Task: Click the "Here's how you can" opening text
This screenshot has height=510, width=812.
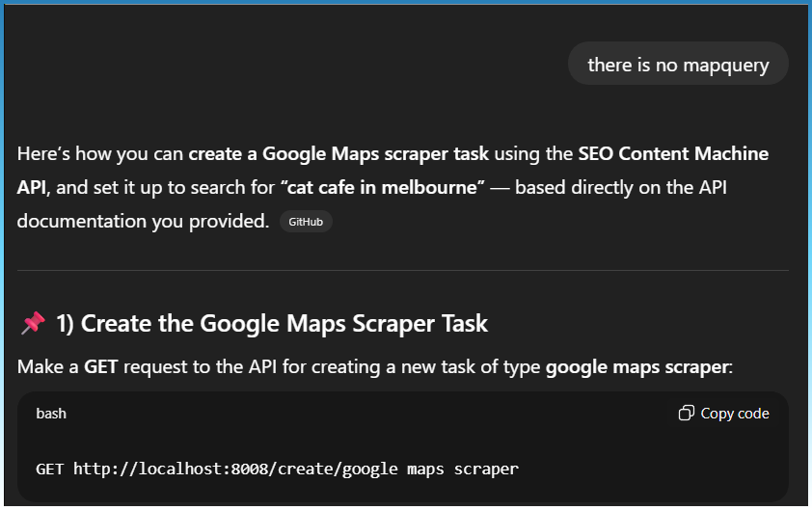Action: 100,153
